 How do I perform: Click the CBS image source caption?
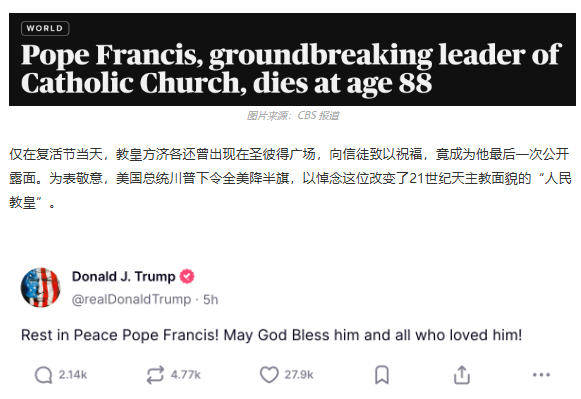click(x=293, y=116)
